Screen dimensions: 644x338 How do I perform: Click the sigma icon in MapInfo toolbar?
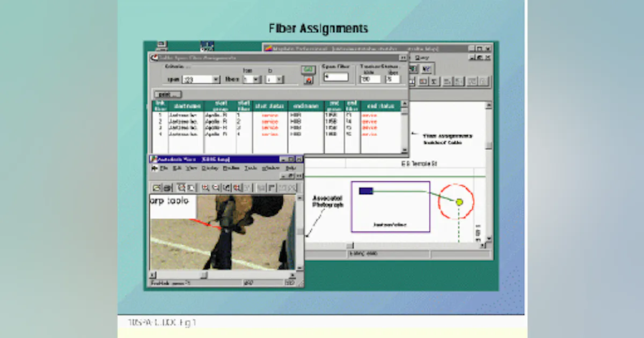434,82
